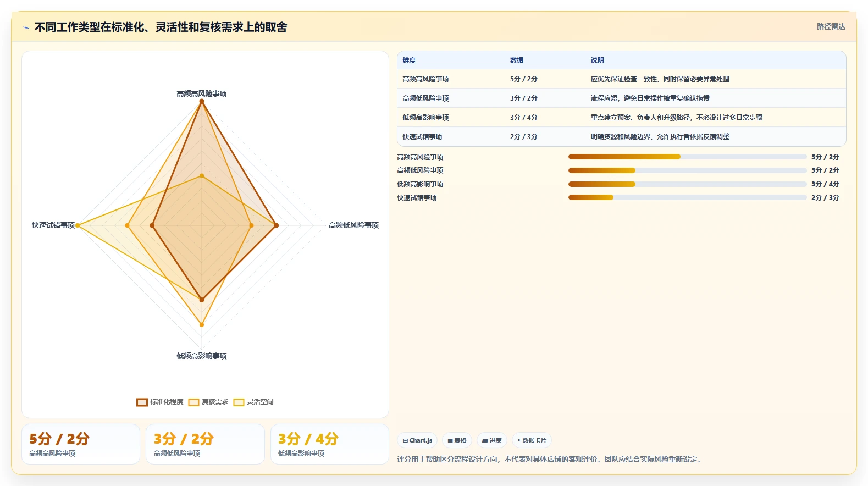This screenshot has height=486, width=868.
Task: Open the 3分 / 2分 data card
Action: pyautogui.click(x=205, y=444)
